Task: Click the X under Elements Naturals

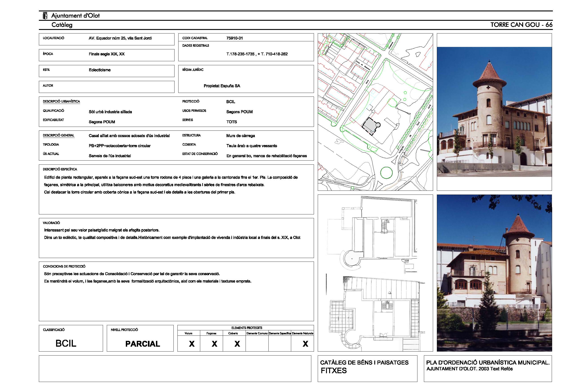Action: [x=305, y=344]
